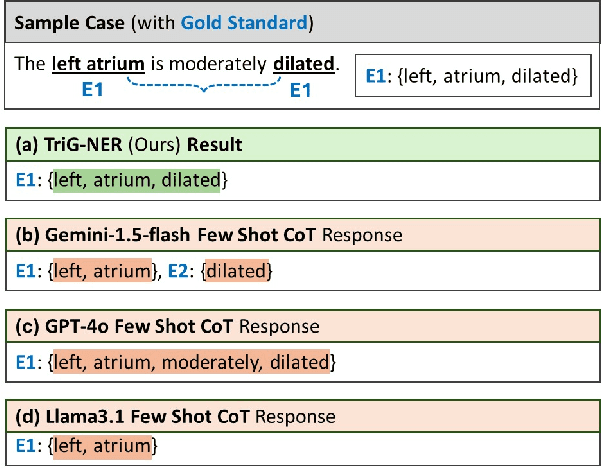Select the underlined word "dilated" in sentence
Viewport: 602px width, 468px height.
pyautogui.click(x=303, y=65)
